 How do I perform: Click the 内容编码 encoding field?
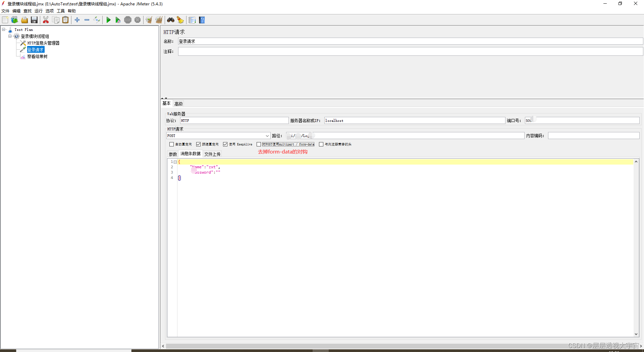[x=594, y=136]
